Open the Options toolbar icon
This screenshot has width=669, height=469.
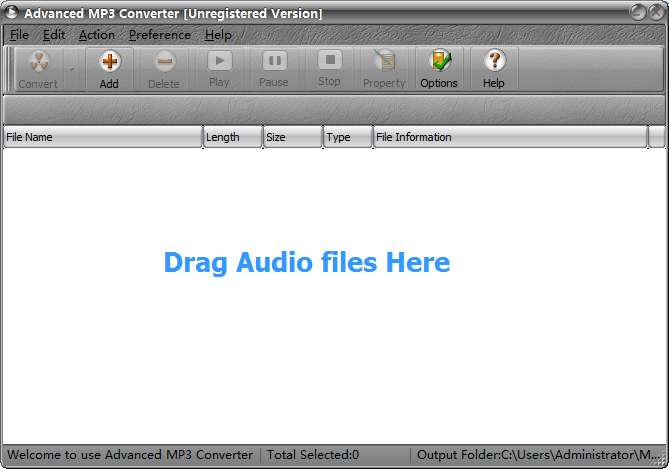(x=439, y=61)
